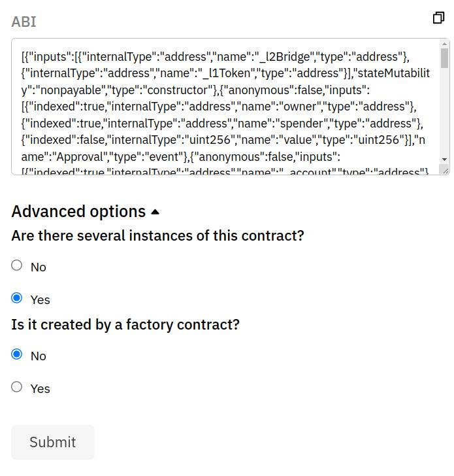Screen dimensions: 454x476
Task: Select No radio for factory contract
Action: coord(17,354)
